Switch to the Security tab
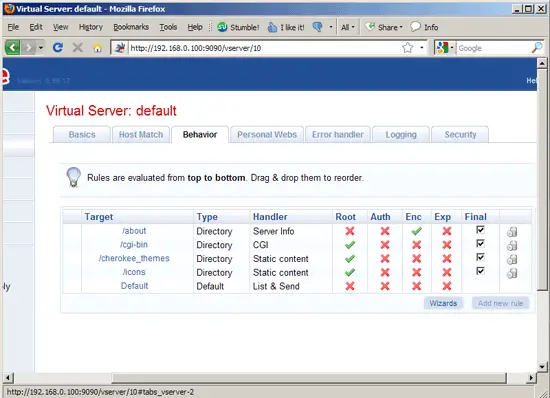The width and height of the screenshot is (550, 398). [460, 135]
